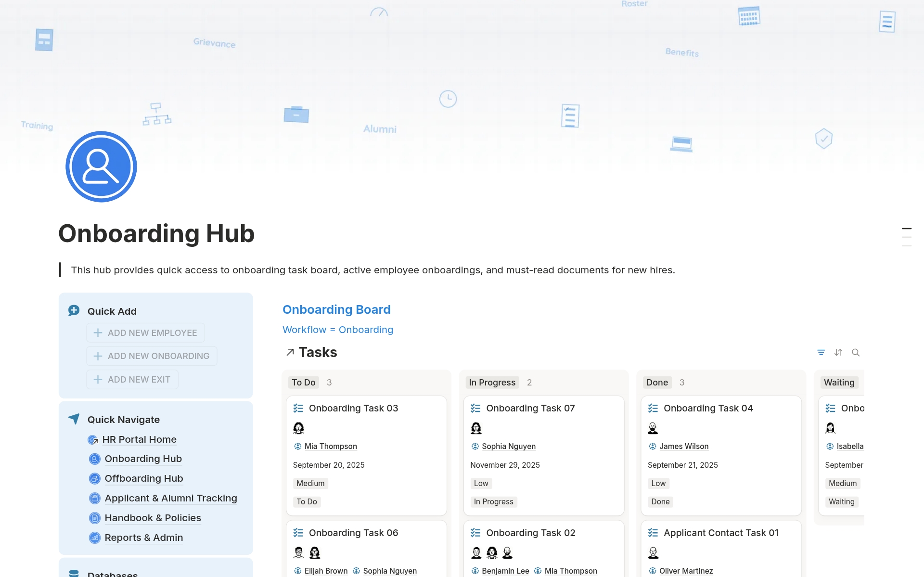Click the September 21, 2025 date

[683, 465]
